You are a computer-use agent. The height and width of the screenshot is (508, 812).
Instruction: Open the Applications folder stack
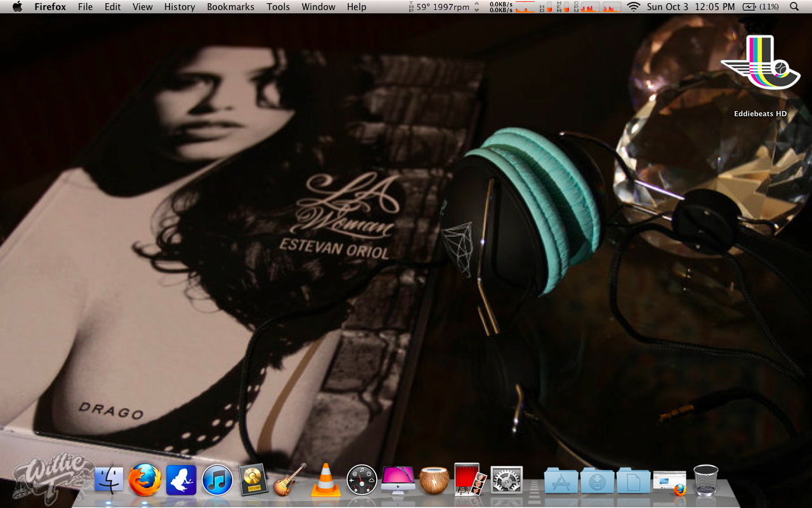tap(561, 481)
